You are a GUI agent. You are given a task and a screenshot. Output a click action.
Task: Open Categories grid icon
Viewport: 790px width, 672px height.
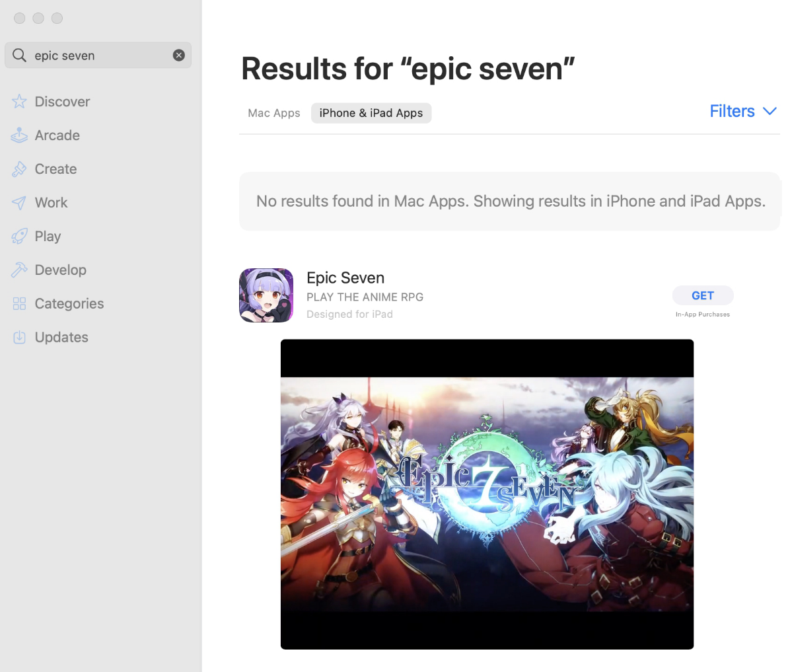19,303
